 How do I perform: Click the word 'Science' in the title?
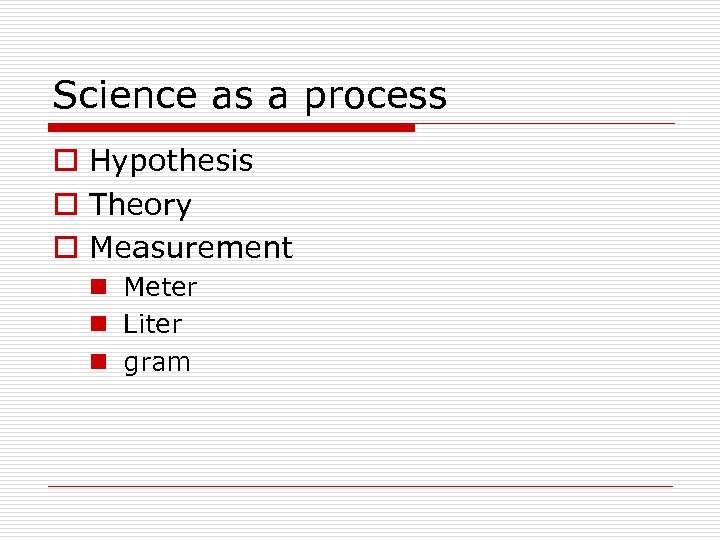coord(126,96)
